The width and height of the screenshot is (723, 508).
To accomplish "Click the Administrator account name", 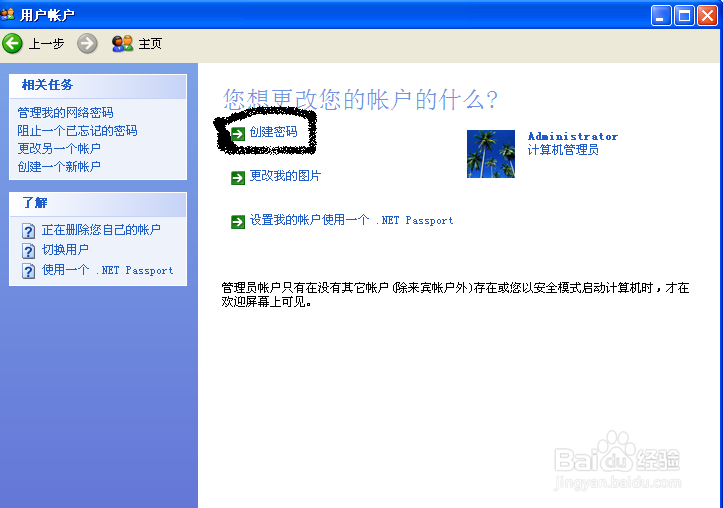I will [x=573, y=136].
